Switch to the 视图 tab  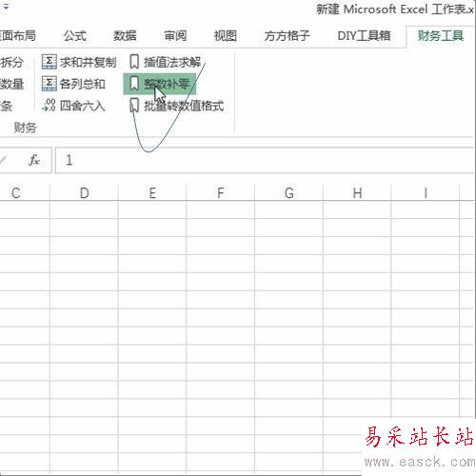coord(226,36)
